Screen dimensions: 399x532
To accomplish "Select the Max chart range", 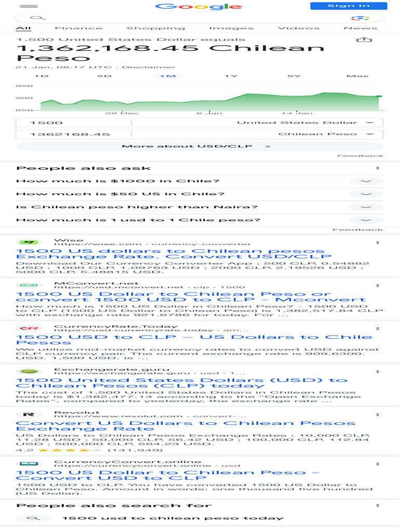I will point(357,76).
